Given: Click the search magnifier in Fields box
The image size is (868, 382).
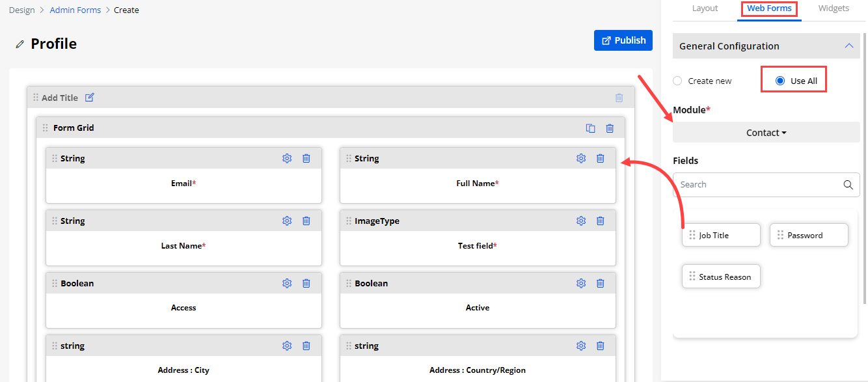Looking at the screenshot, I should point(848,185).
